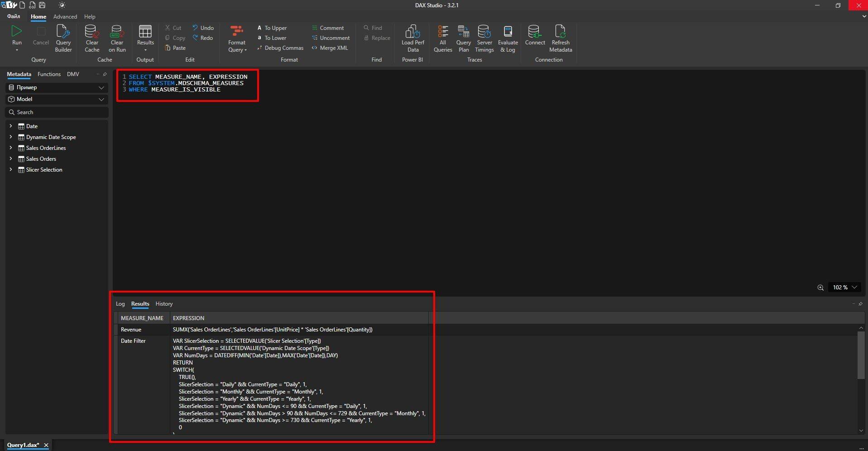Viewport: 868px width, 451px height.
Task: Pin the output pane
Action: tap(860, 304)
